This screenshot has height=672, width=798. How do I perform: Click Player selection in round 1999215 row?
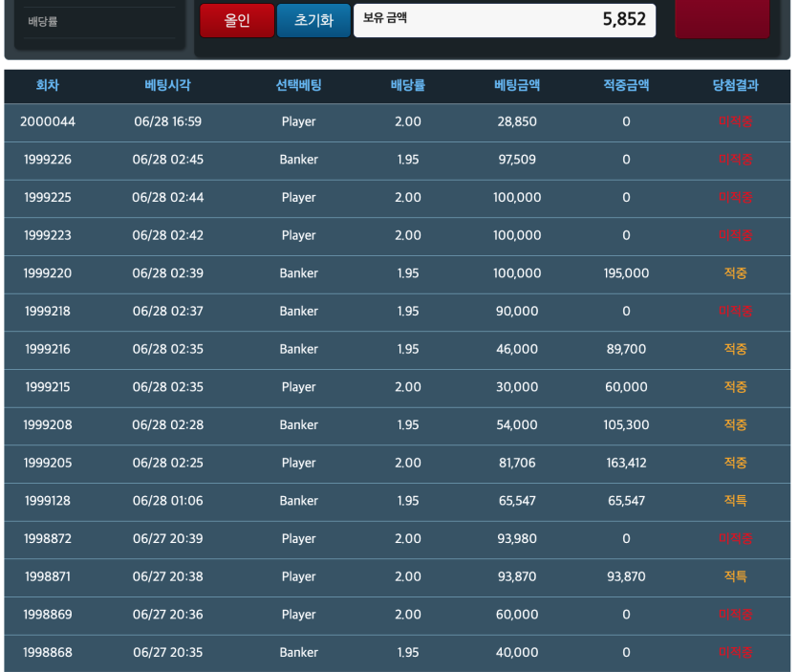point(299,387)
